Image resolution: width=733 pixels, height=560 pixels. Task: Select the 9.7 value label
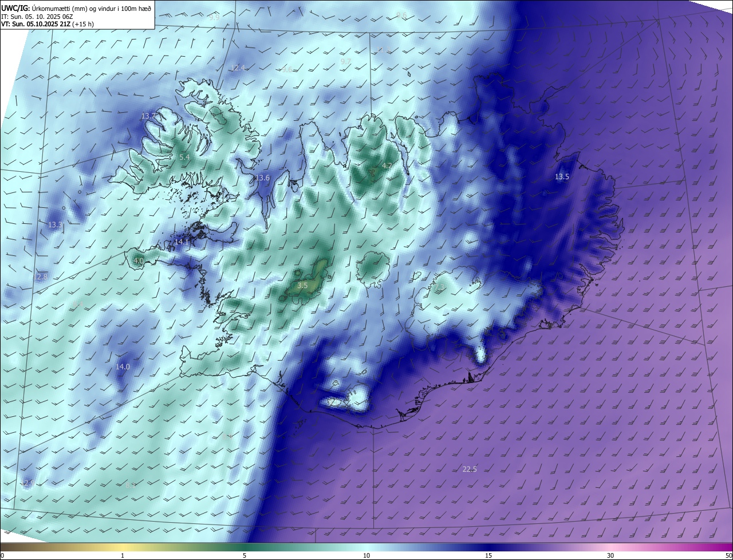(x=345, y=61)
